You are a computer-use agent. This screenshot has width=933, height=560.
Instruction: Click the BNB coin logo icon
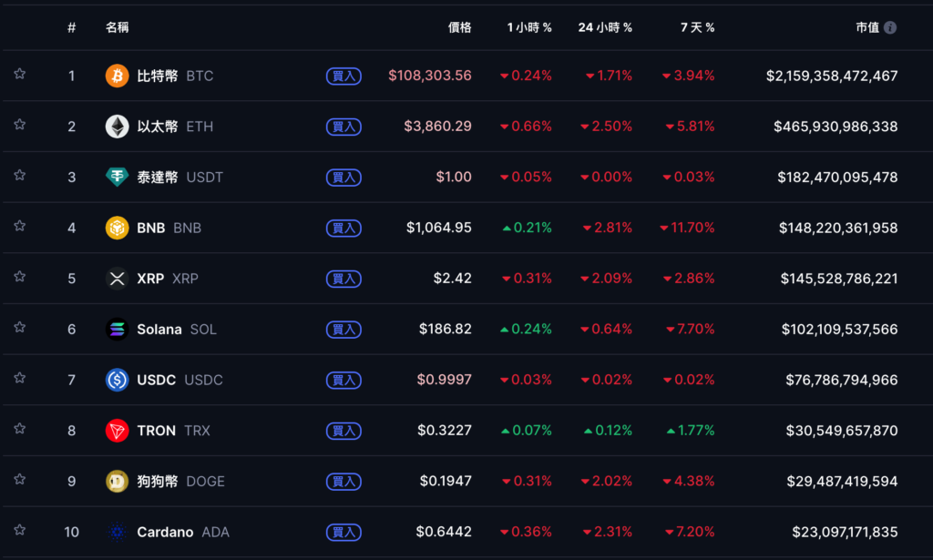click(117, 228)
